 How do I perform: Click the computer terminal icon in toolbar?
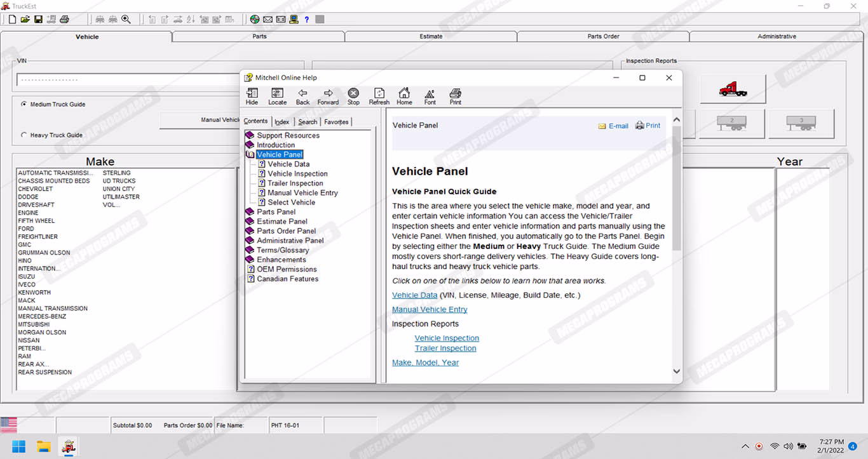294,20
